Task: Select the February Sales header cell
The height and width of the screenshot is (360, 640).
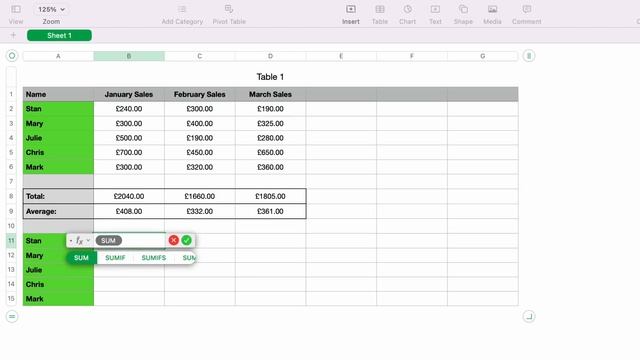Action: (x=200, y=94)
